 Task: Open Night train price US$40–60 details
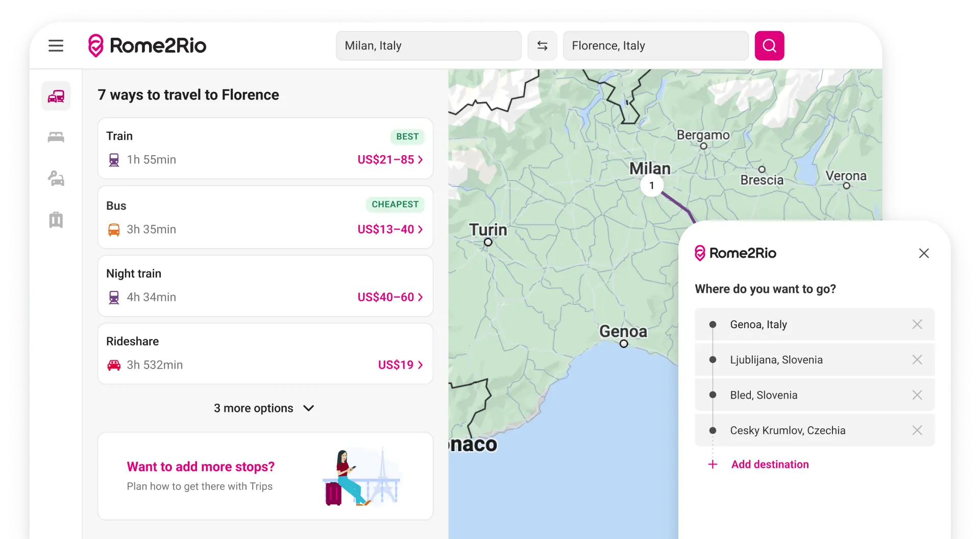(390, 297)
